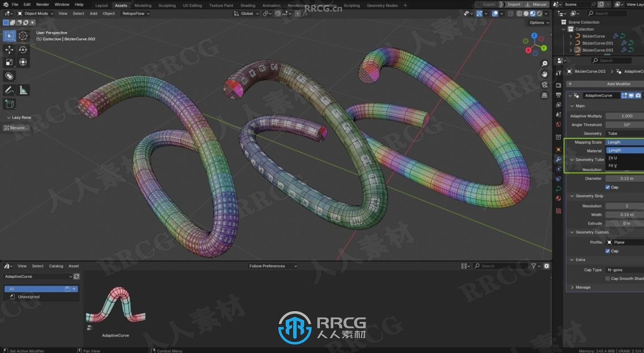Select the Measure tool

[23, 90]
